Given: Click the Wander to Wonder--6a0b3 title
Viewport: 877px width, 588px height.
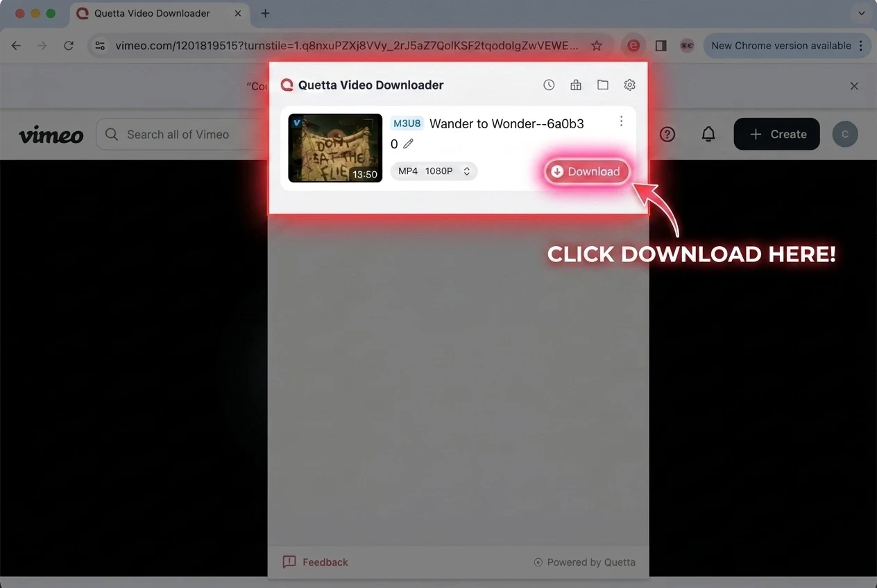Looking at the screenshot, I should coord(506,123).
